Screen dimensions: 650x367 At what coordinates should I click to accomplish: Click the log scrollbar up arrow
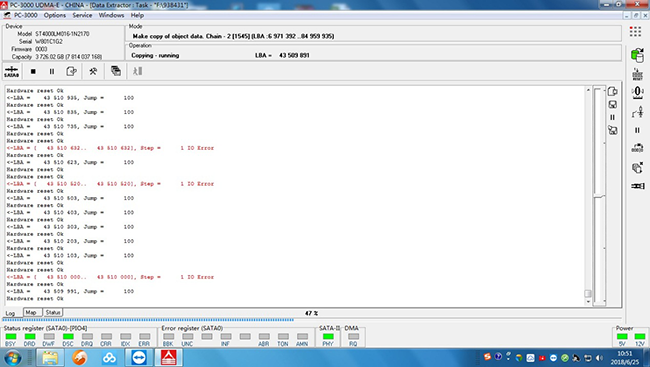(588, 90)
